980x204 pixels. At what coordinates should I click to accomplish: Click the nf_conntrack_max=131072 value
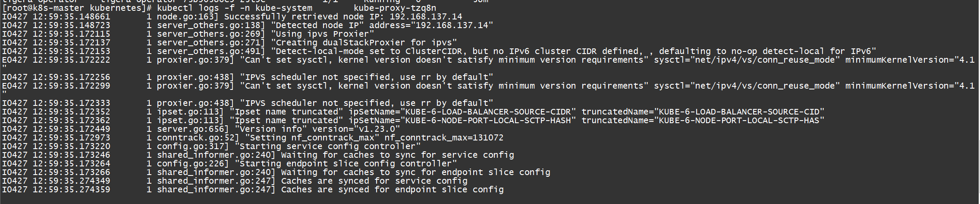pos(444,138)
